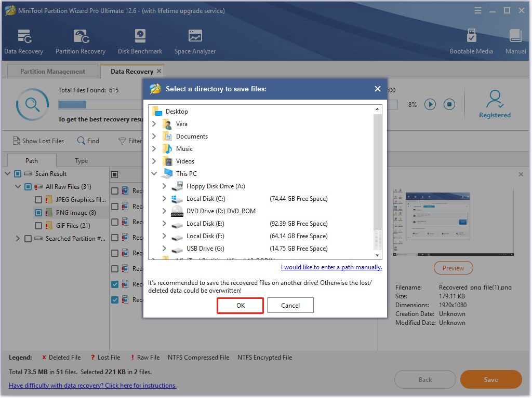The image size is (532, 398).
Task: Click Cancel in the save dialog
Action: pyautogui.click(x=290, y=306)
